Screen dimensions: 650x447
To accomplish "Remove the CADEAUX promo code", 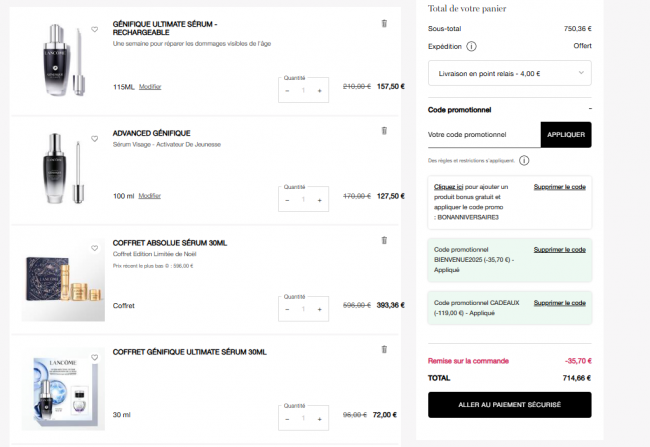I will 559,302.
